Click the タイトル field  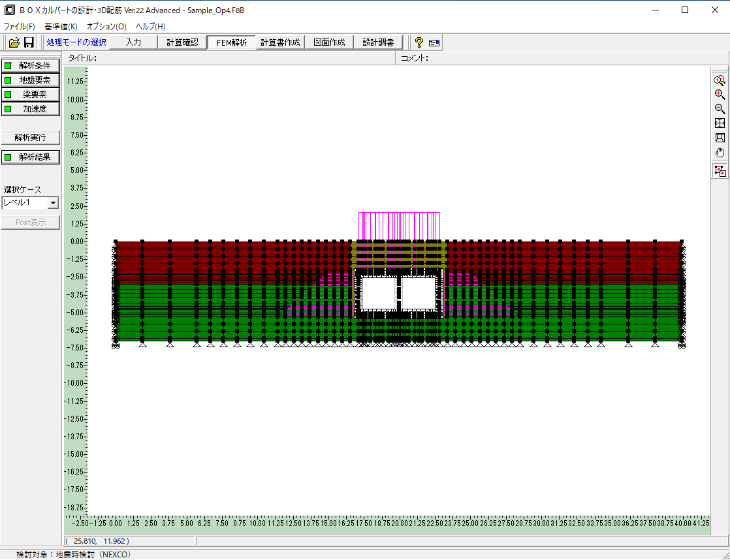[229, 58]
